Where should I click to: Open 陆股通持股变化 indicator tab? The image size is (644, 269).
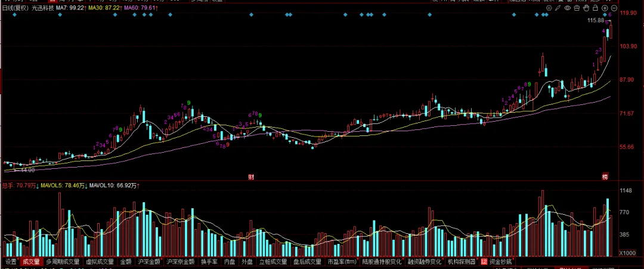[382, 262]
